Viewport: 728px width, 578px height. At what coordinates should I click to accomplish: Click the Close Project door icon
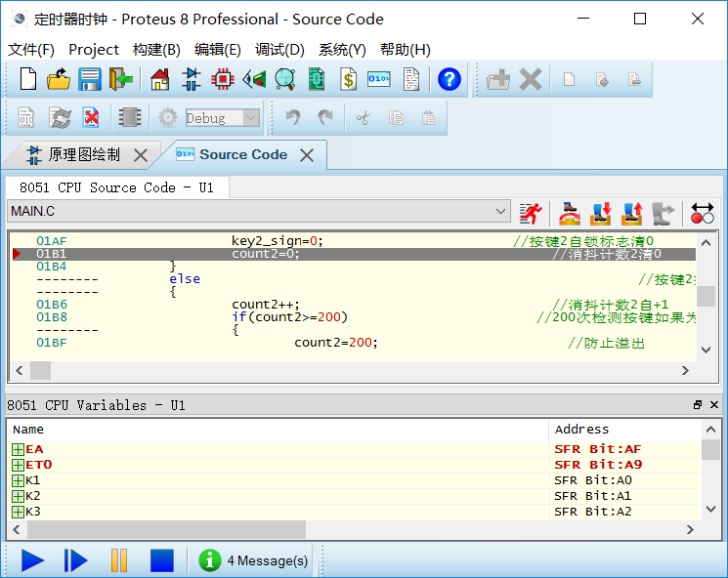tap(121, 79)
